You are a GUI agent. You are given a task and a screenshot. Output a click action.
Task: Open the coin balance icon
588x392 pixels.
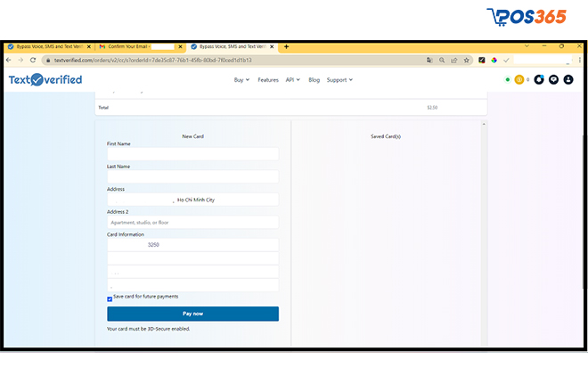pyautogui.click(x=519, y=79)
